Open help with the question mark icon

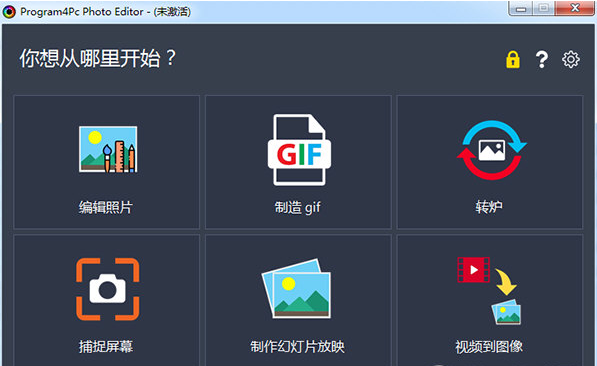[541, 59]
